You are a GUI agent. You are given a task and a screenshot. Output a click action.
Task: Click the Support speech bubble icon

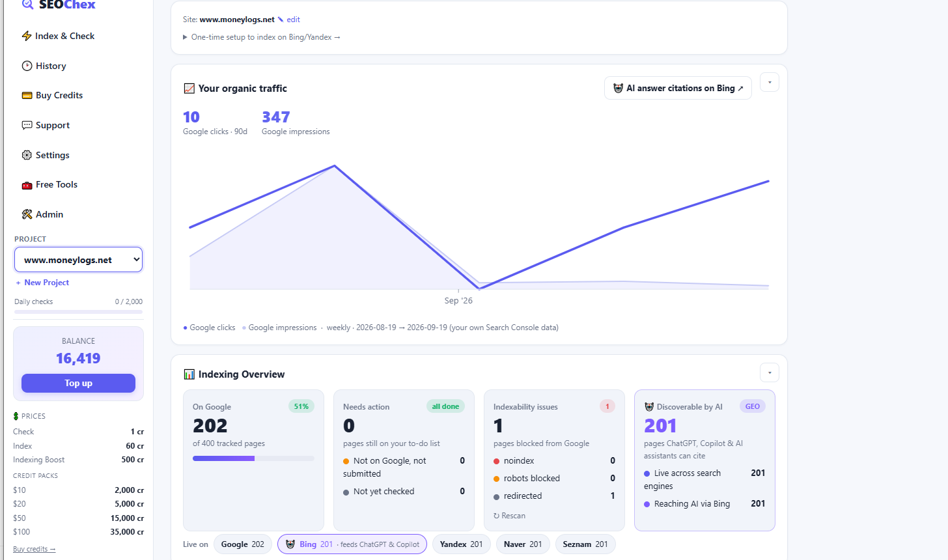27,125
